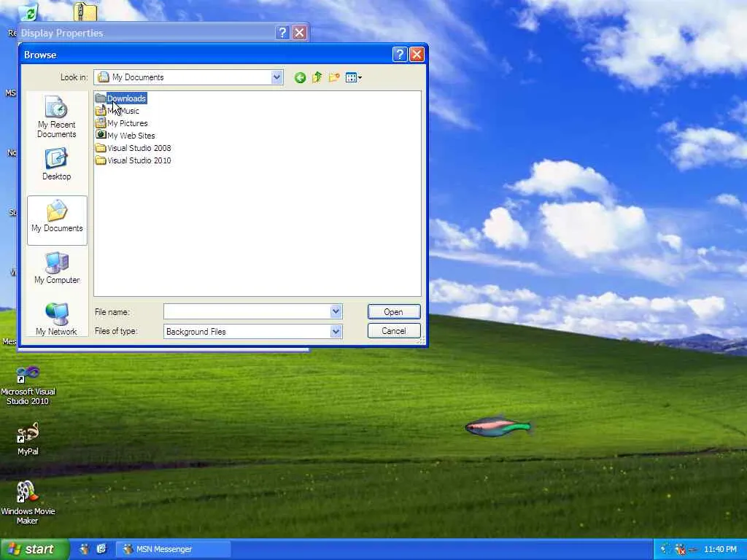
Task: Select the zipped folder desktop icon
Action: (85, 12)
